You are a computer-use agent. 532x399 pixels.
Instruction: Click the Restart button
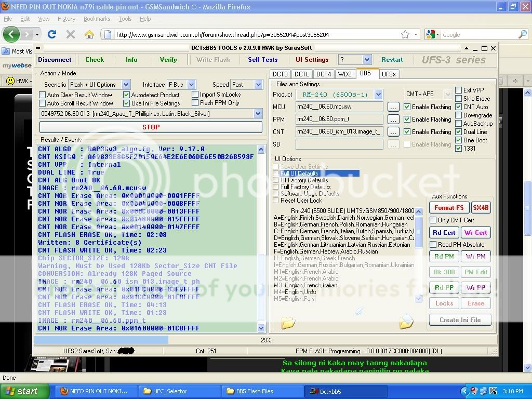(x=392, y=60)
